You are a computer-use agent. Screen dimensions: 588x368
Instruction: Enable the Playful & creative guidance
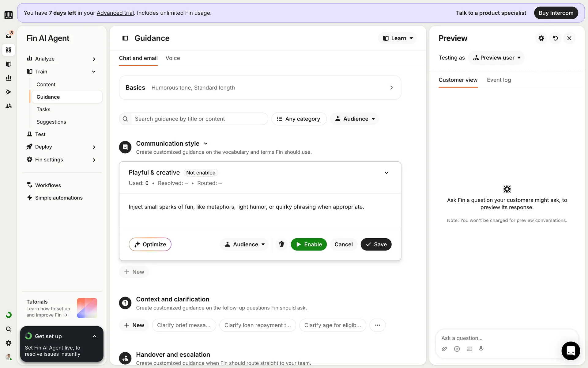click(x=309, y=244)
